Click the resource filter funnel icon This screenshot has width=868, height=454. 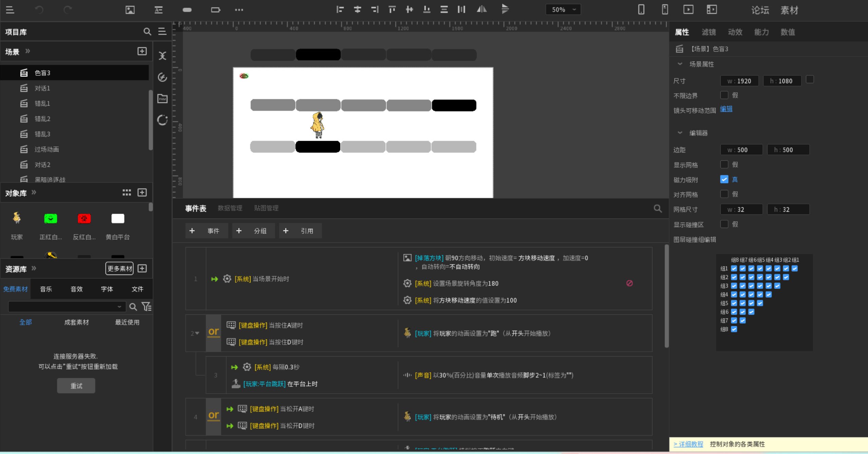(146, 307)
